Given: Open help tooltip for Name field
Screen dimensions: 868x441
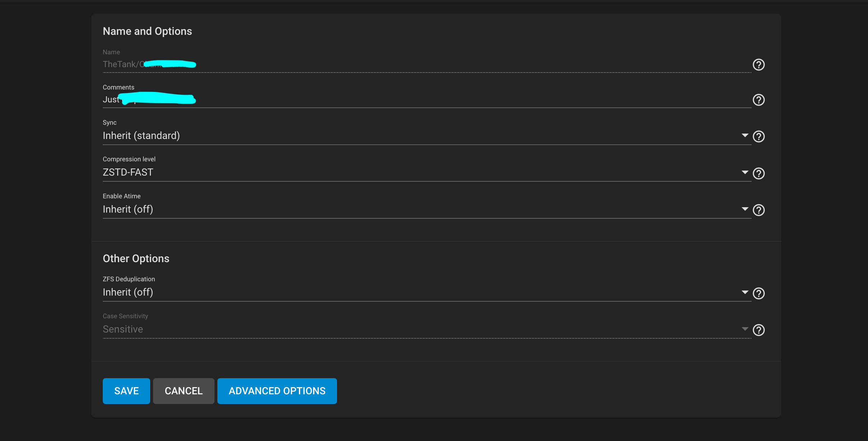Looking at the screenshot, I should [x=758, y=65].
